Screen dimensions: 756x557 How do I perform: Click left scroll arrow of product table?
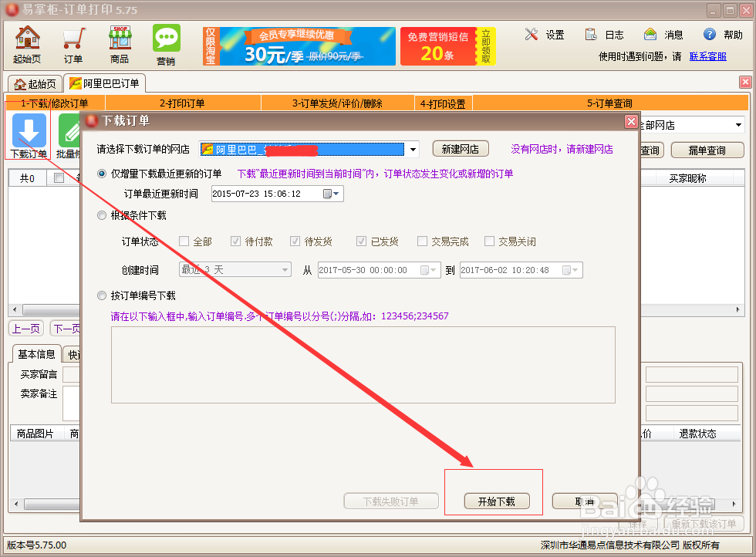coord(16,505)
